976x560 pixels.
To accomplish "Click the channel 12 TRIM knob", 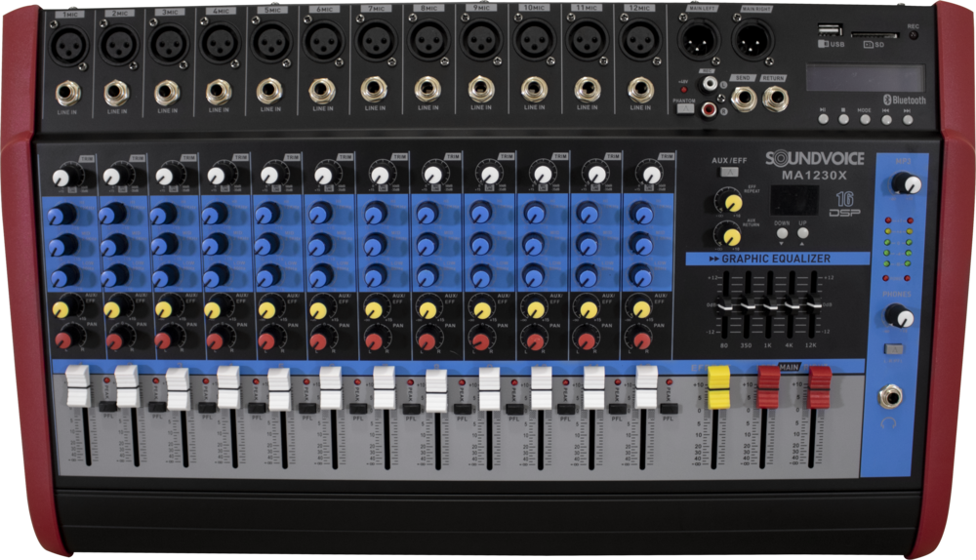I will pyautogui.click(x=649, y=174).
